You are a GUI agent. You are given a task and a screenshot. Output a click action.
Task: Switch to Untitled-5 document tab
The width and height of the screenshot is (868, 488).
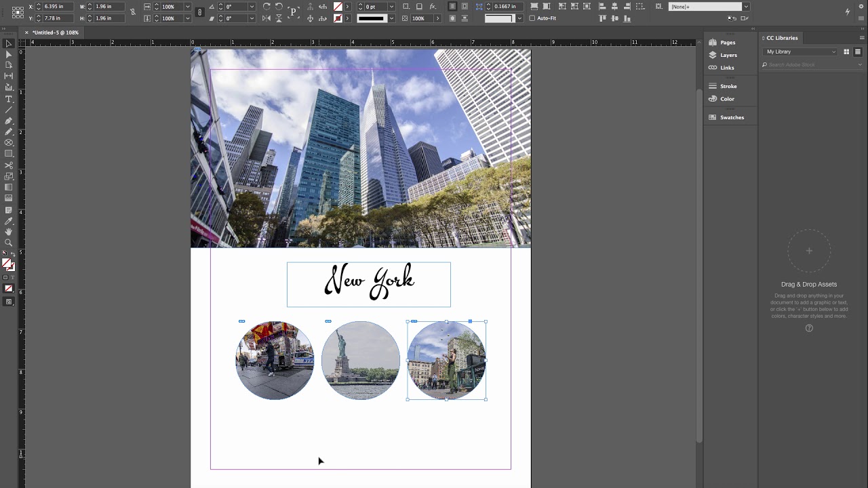pos(56,33)
